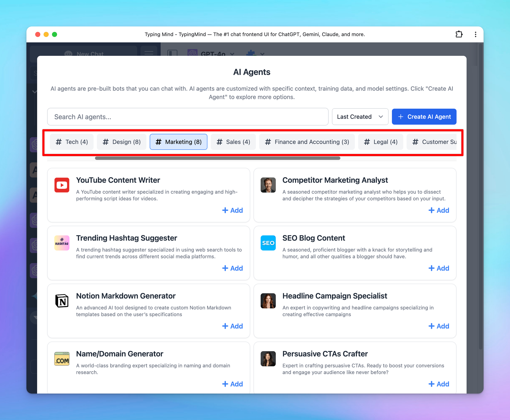510x420 pixels.
Task: Select the Sales (4) category tag
Action: click(233, 142)
